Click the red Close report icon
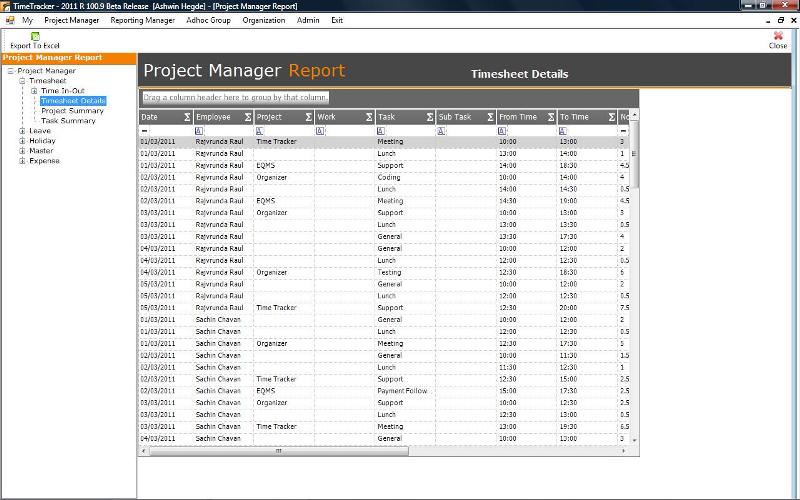This screenshot has height=500, width=800. (x=778, y=36)
